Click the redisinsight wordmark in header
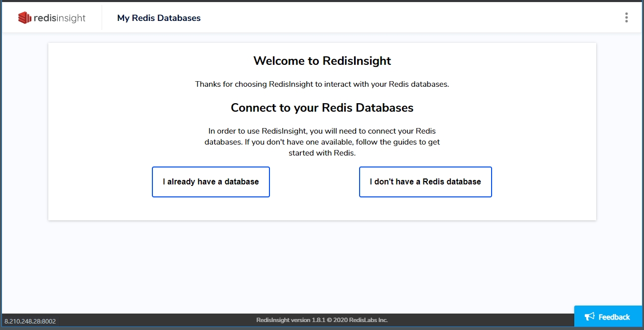This screenshot has width=644, height=330. (x=59, y=18)
